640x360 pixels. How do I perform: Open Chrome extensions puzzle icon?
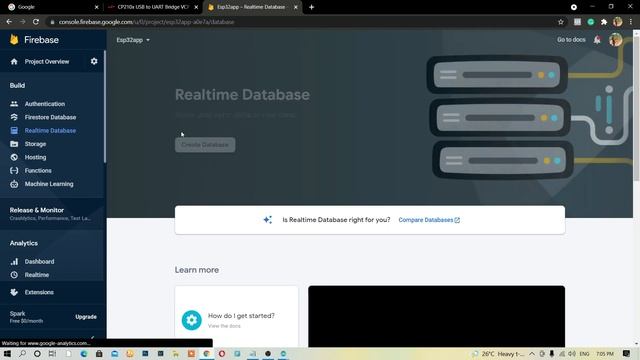[x=604, y=22]
